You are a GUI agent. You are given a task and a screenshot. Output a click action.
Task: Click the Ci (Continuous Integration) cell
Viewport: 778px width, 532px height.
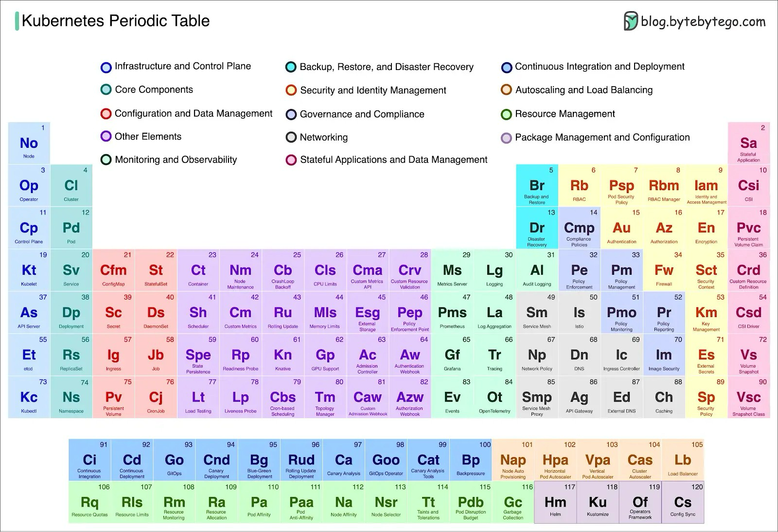pos(90,460)
